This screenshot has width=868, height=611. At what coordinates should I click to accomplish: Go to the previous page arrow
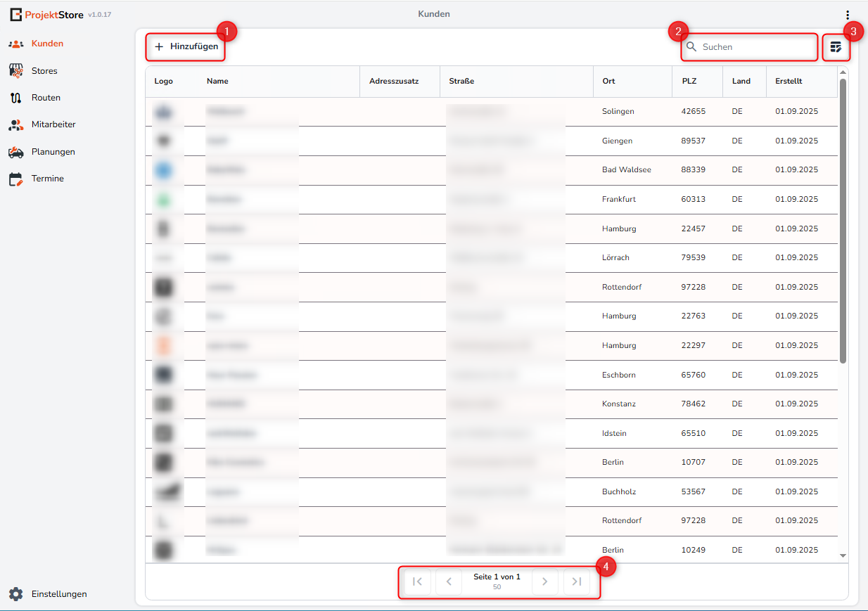(449, 581)
